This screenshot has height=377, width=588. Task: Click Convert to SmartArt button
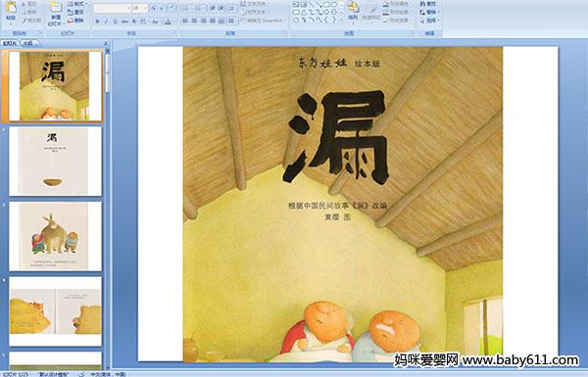coord(264,21)
